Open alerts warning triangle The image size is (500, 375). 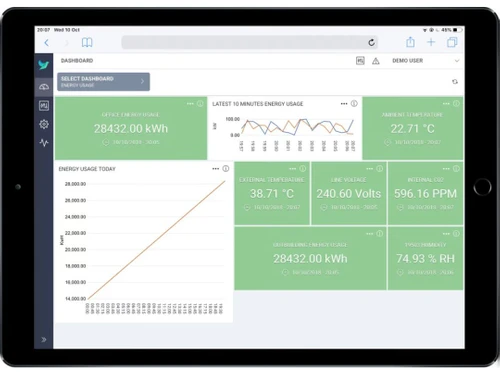click(376, 61)
